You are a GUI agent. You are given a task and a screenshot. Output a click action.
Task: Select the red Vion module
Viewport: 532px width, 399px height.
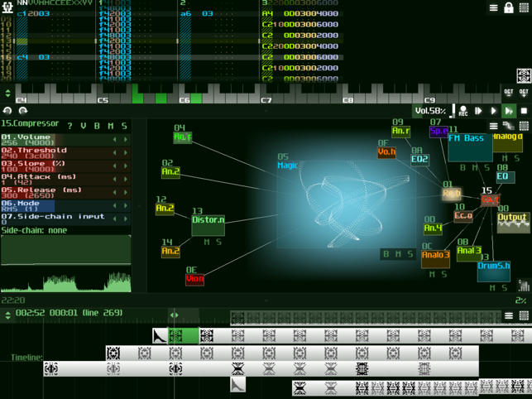coord(194,280)
